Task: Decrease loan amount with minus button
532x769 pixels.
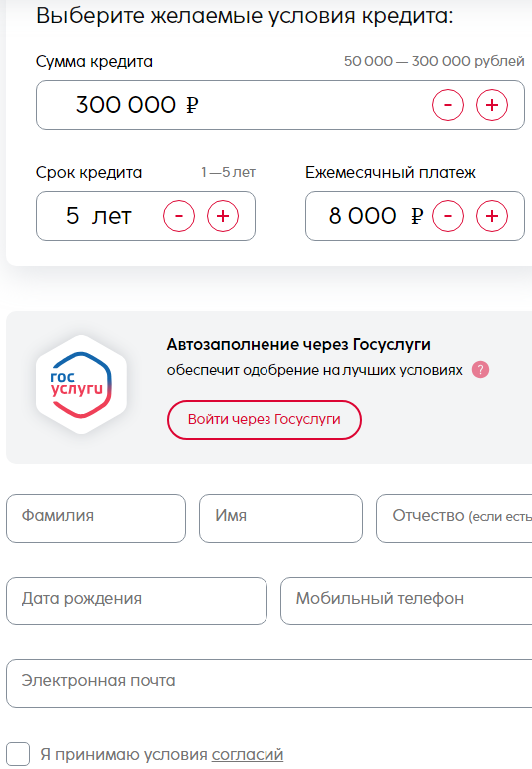Action: [x=448, y=105]
